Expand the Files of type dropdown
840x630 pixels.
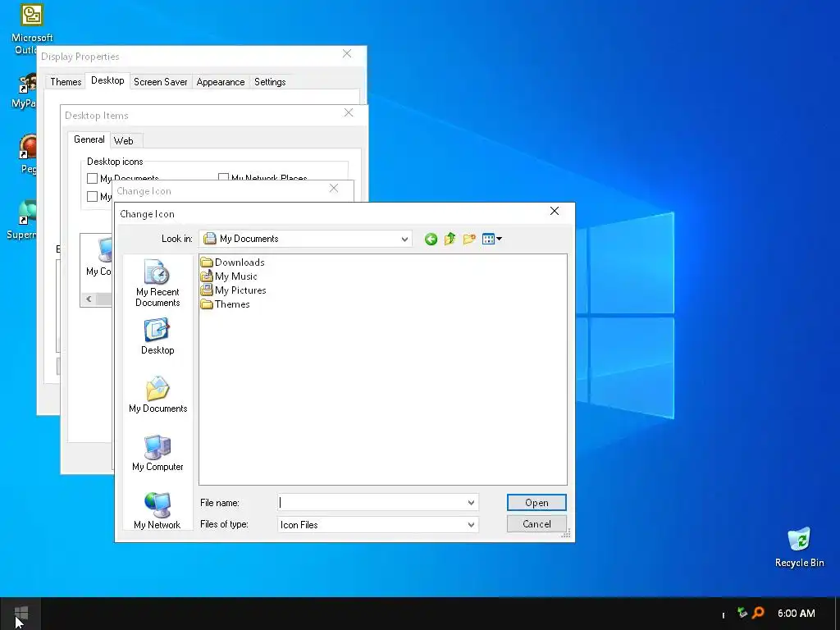point(471,525)
